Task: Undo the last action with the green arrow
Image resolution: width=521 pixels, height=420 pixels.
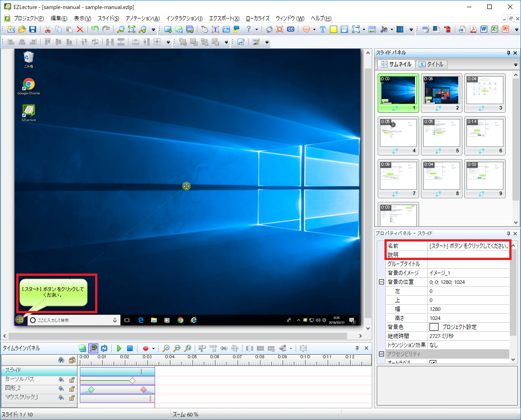Action: [x=95, y=29]
